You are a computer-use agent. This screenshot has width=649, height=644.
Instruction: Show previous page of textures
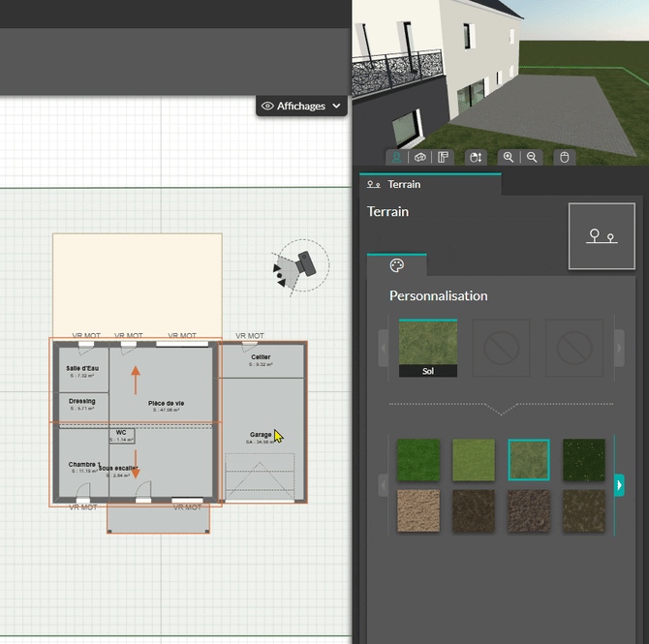click(383, 485)
